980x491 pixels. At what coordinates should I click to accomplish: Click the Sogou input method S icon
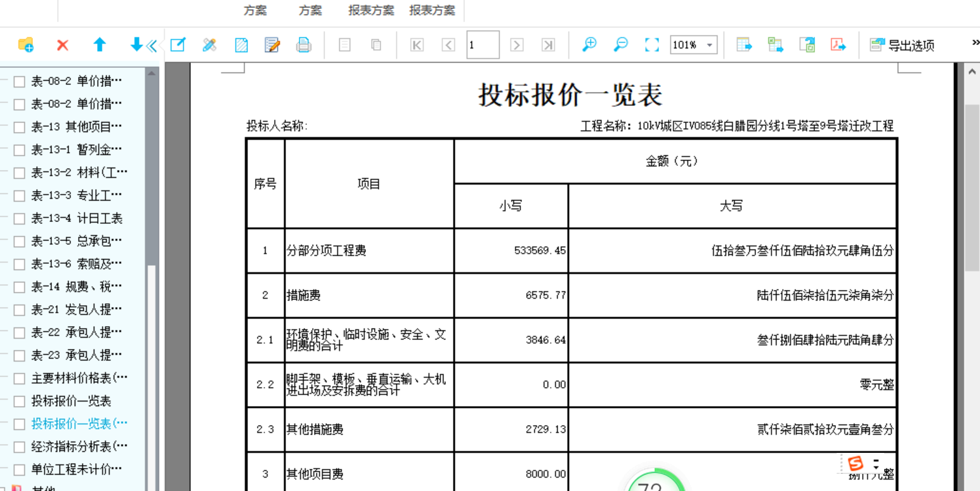(856, 464)
